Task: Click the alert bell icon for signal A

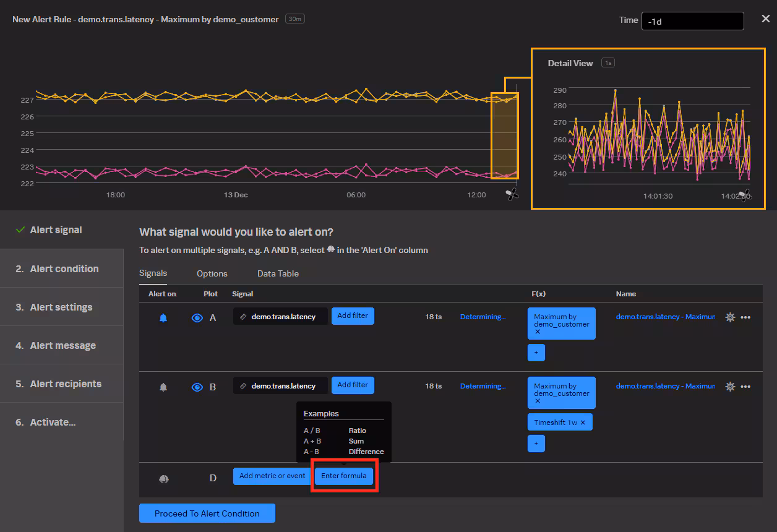Action: [x=163, y=318]
